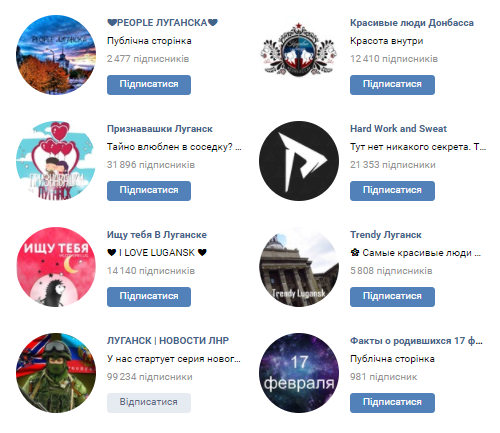This screenshot has width=500, height=433.
Task: Open Признавашки Луганск hearts avatar
Action: coord(56,161)
